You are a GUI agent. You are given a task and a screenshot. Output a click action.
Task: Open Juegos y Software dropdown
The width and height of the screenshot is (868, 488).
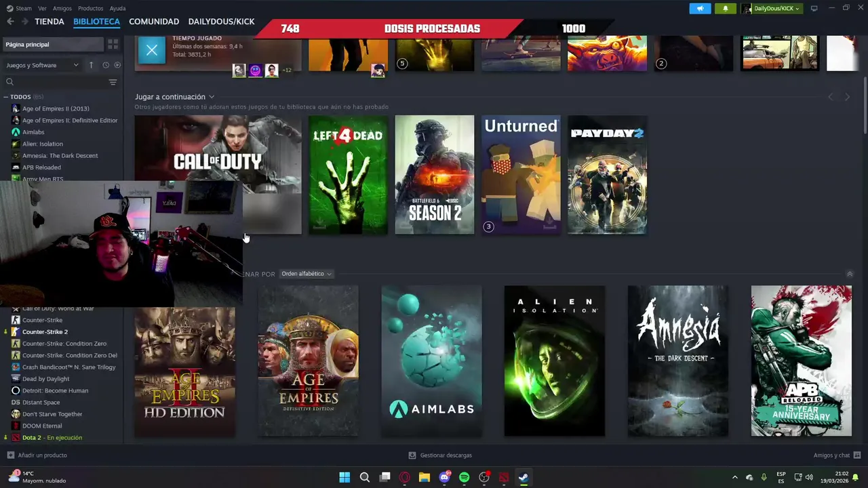pos(42,65)
